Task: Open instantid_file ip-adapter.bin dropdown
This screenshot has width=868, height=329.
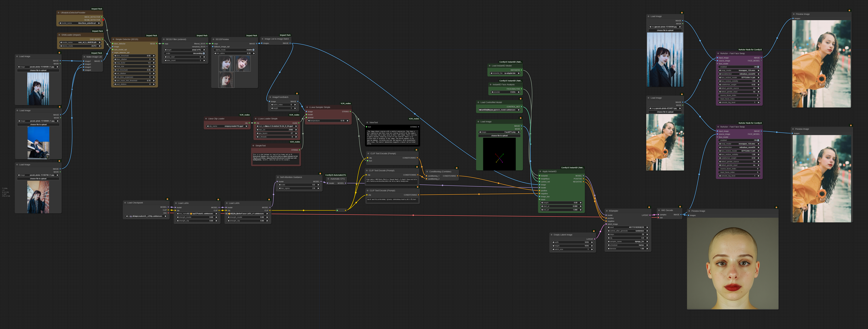Action: (505, 73)
